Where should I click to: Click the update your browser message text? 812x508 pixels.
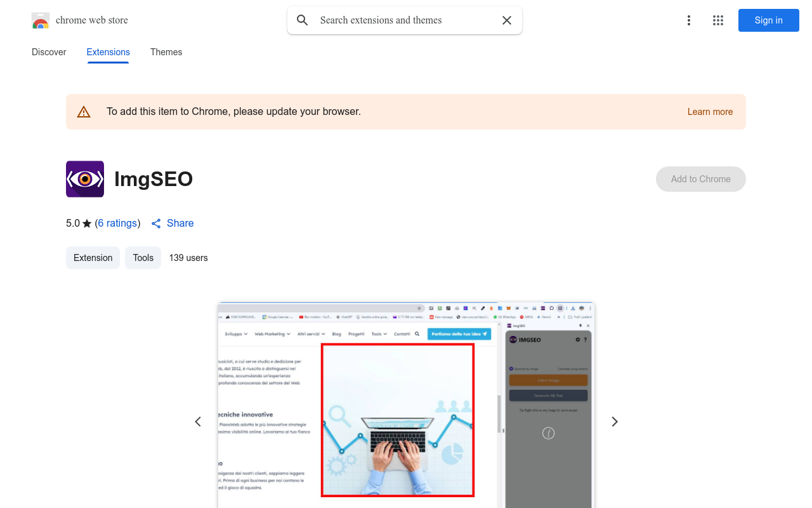[233, 112]
